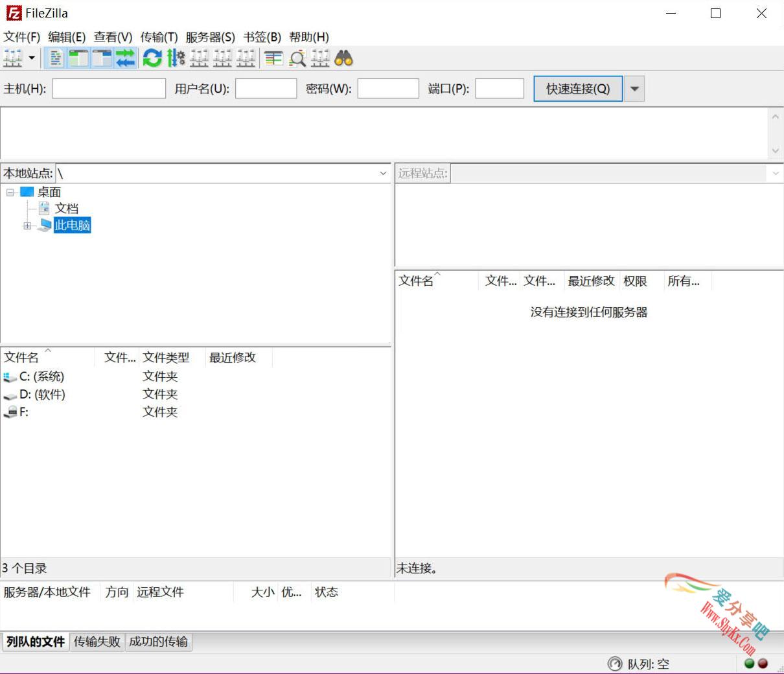Image resolution: width=784 pixels, height=674 pixels.
Task: Open the file search binoculars icon
Action: (x=344, y=58)
